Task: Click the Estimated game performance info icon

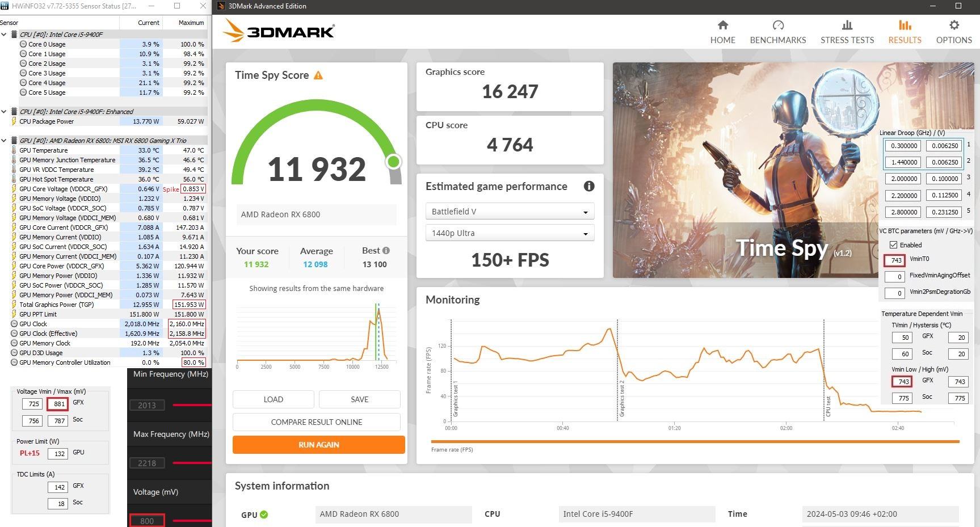Action: point(589,186)
